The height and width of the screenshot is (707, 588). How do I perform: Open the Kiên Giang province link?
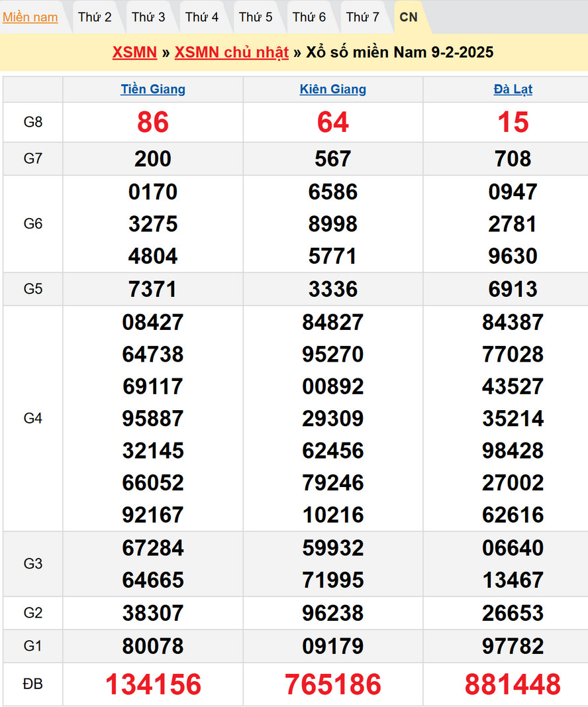(333, 89)
